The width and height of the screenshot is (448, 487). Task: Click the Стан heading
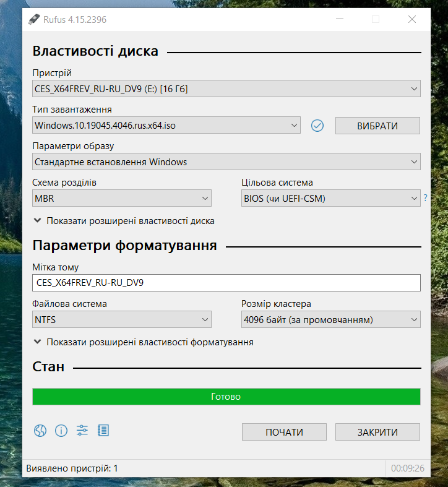48,367
